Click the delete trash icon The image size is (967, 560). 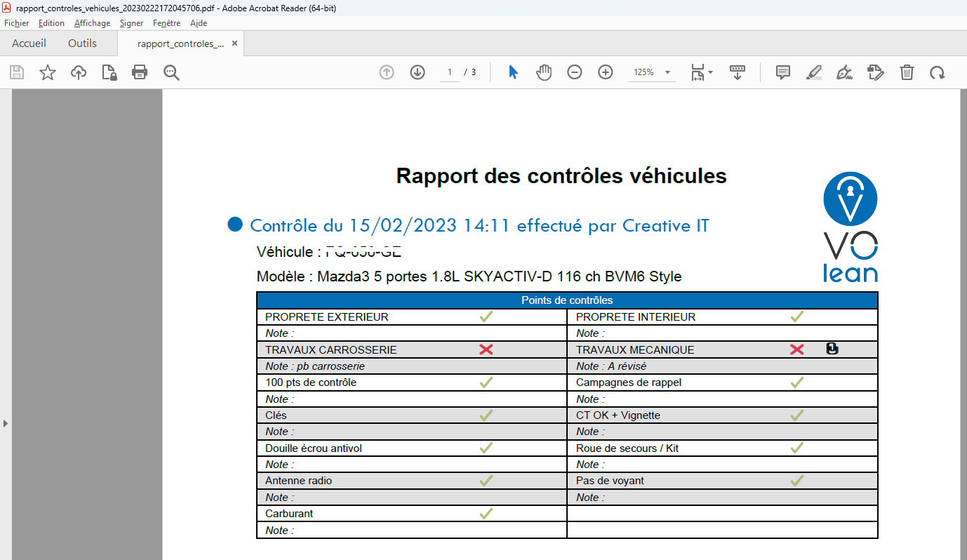(907, 72)
